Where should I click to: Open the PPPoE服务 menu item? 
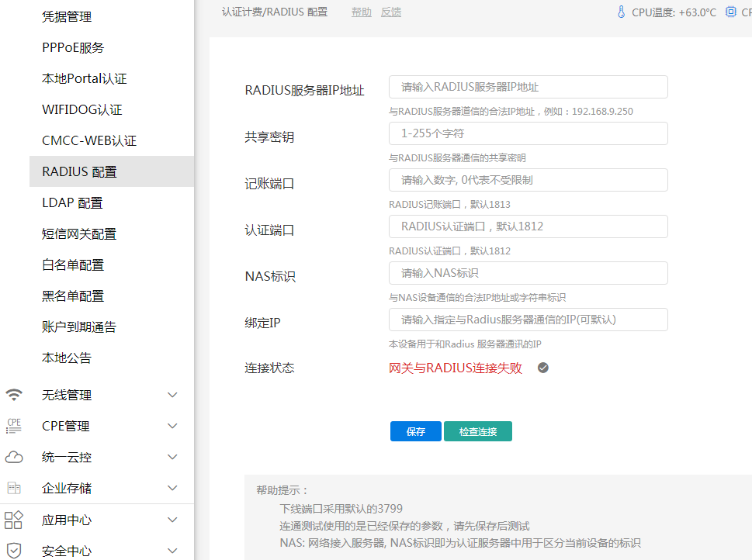[x=73, y=47]
